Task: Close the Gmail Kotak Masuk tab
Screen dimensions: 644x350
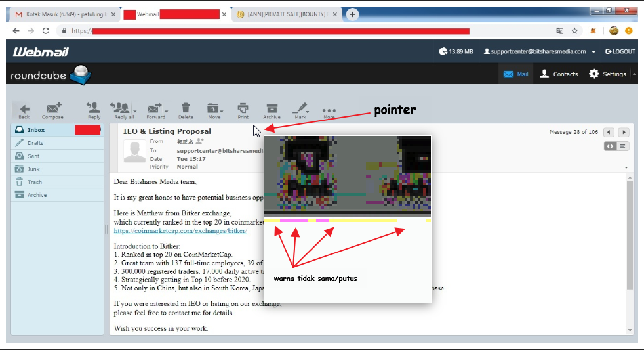Action: pyautogui.click(x=113, y=14)
